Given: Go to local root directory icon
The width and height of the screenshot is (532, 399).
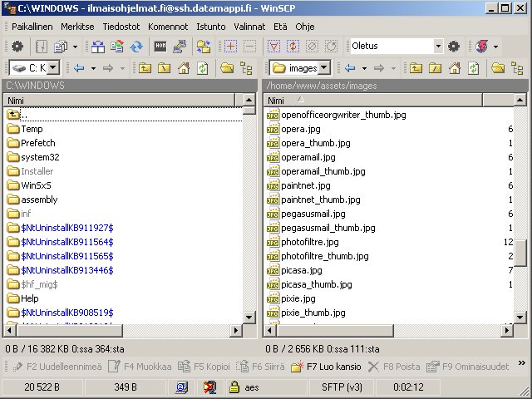Looking at the screenshot, I should click(165, 68).
